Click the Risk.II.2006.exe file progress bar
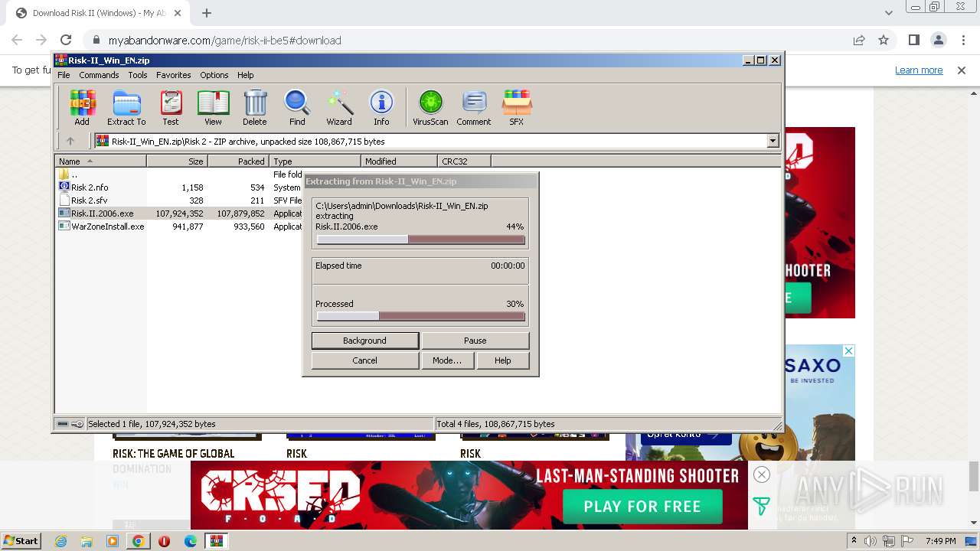Image resolution: width=980 pixels, height=551 pixels. point(420,240)
